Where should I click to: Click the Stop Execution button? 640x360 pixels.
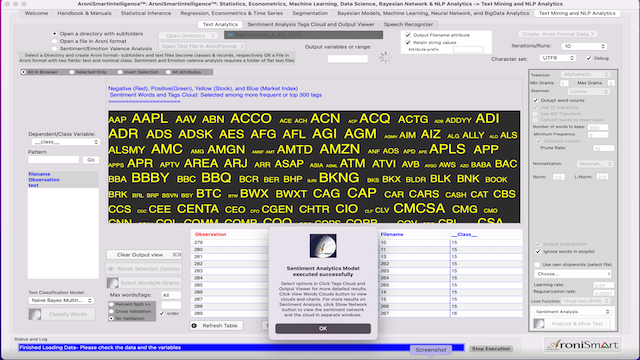click(x=491, y=349)
